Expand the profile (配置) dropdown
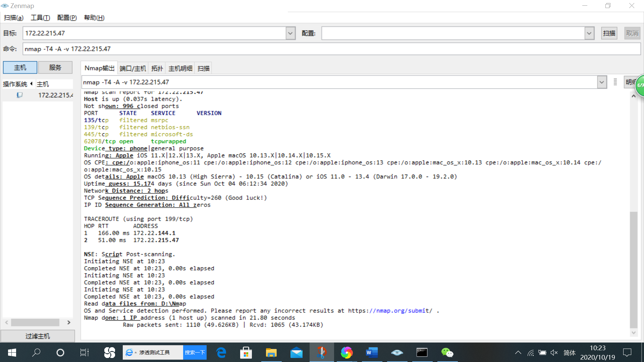The width and height of the screenshot is (644, 362). point(589,33)
